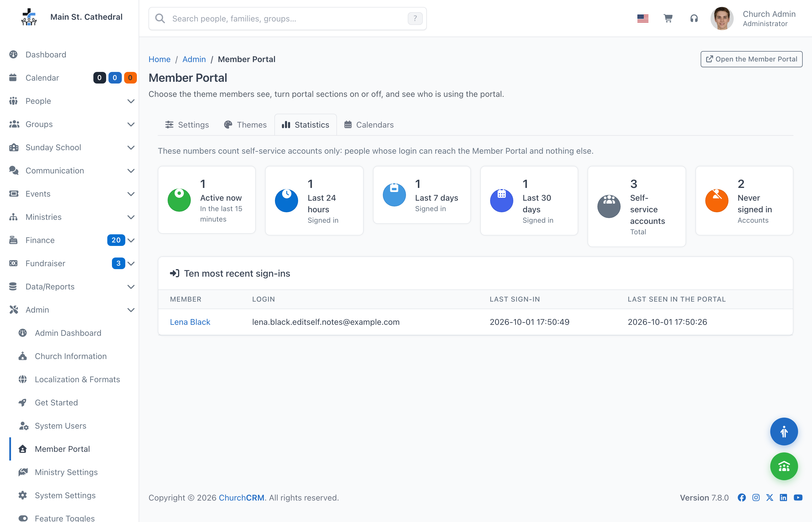812x522 pixels.
Task: Switch to the Calendars tab
Action: [369, 125]
